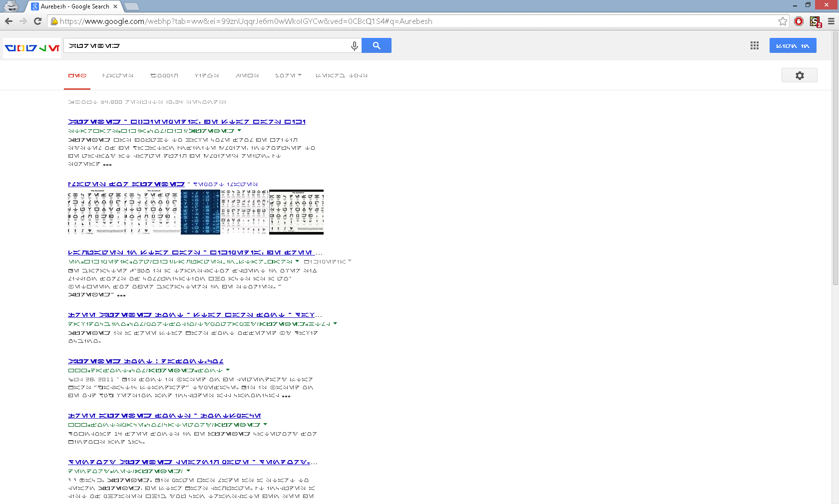
Task: Open the first search result title link
Action: click(187, 122)
